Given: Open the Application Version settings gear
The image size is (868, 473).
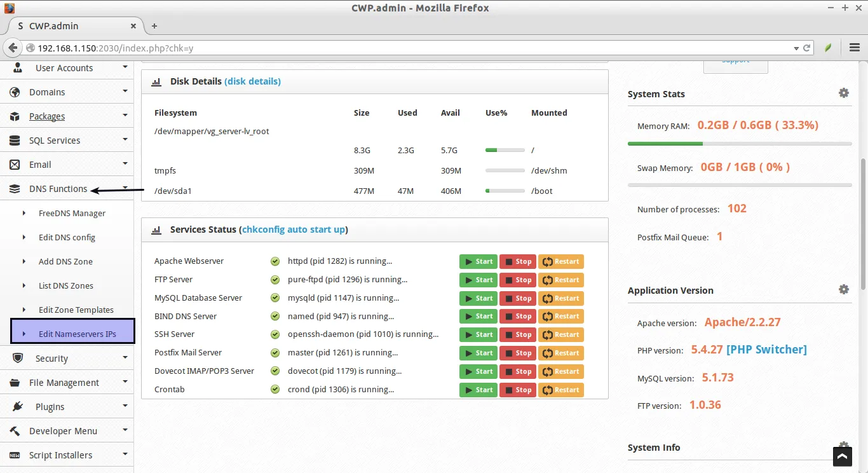Looking at the screenshot, I should pyautogui.click(x=843, y=290).
